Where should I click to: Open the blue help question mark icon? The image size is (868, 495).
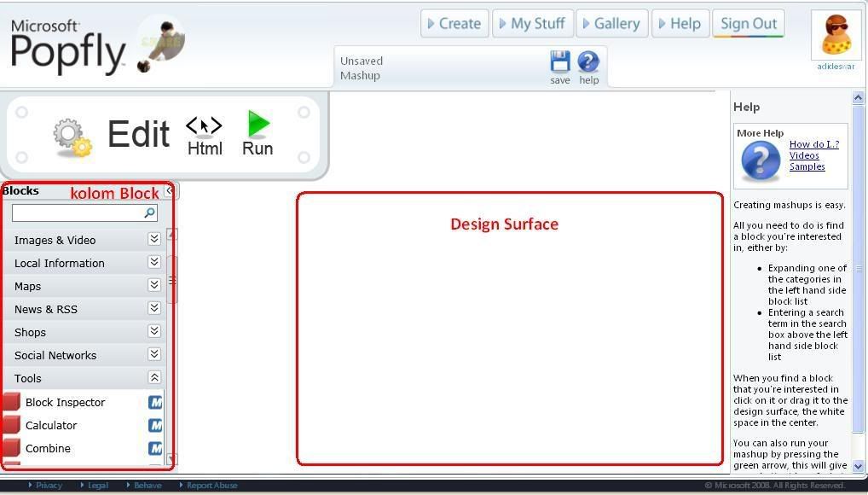(x=587, y=61)
